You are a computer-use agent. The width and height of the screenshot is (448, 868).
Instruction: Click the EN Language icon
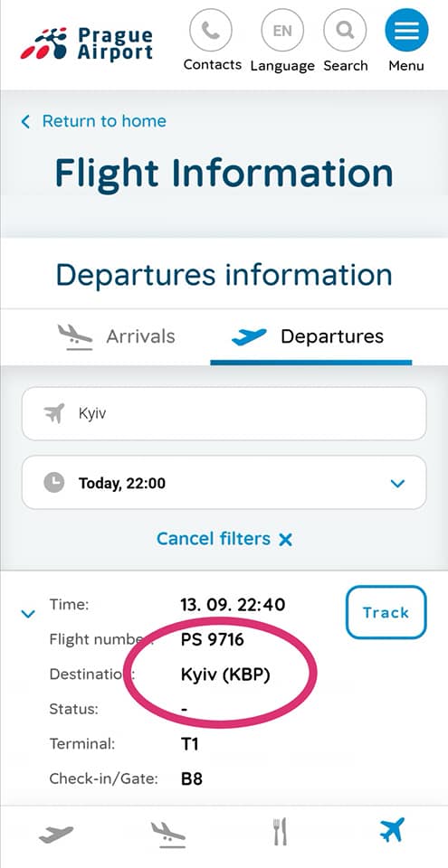tap(282, 32)
